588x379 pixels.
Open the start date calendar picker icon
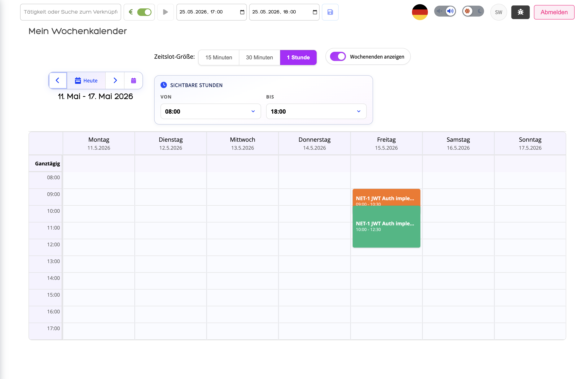click(x=242, y=12)
